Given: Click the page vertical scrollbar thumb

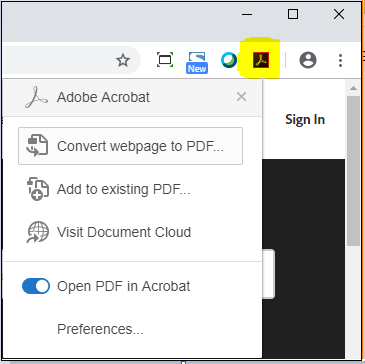Looking at the screenshot, I should pyautogui.click(x=353, y=171).
